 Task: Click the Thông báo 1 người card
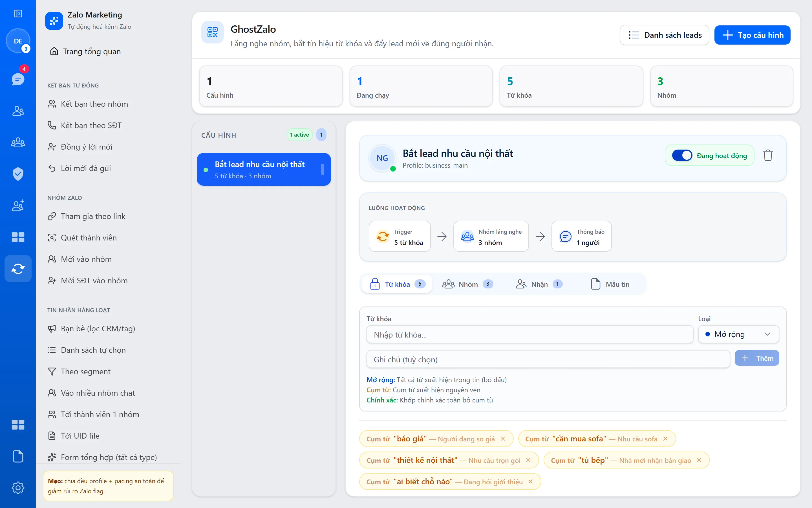click(x=581, y=236)
